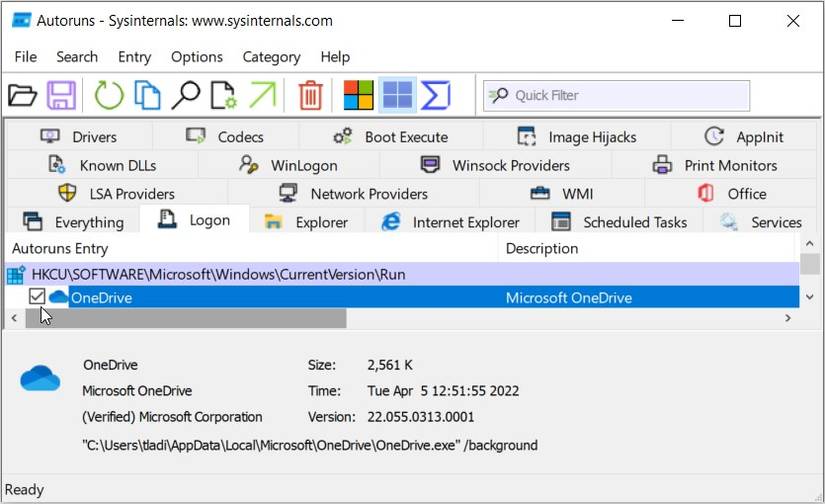Image resolution: width=825 pixels, height=504 pixels.
Task: Switch to the Network Providers tab
Action: (354, 194)
